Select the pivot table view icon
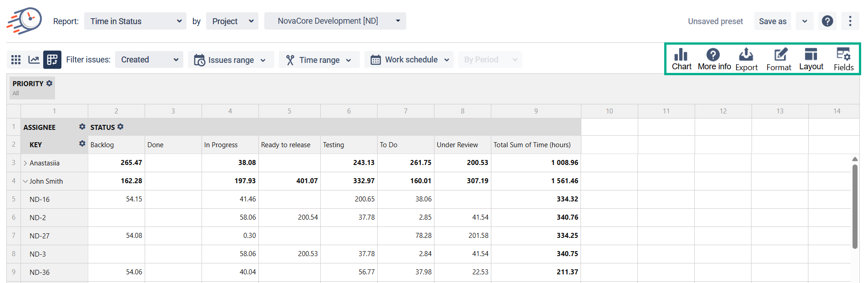 52,60
